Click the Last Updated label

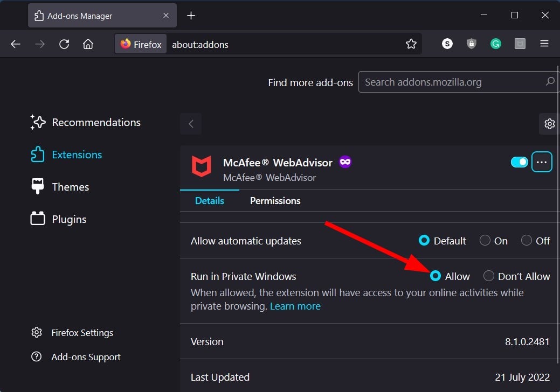(x=220, y=377)
